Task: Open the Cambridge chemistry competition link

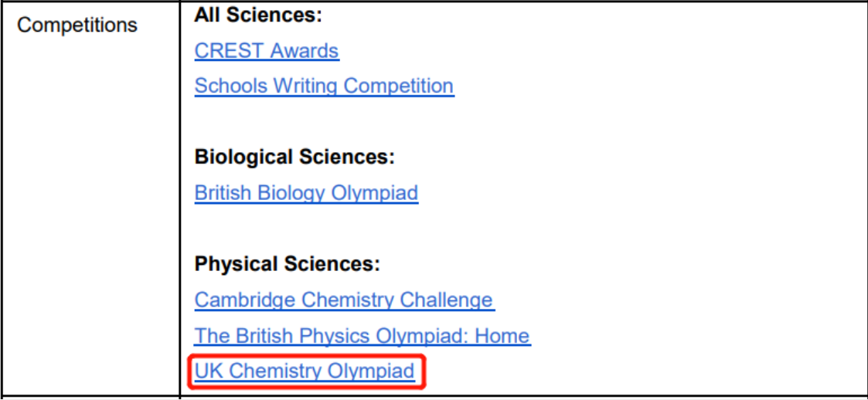Action: point(344,300)
